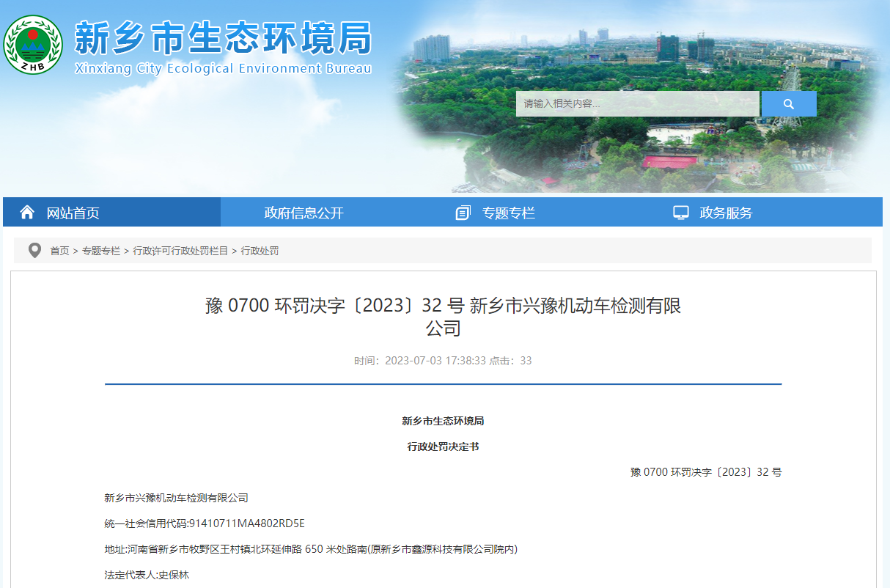
Task: Click the 新乡市生态环境局 site title
Action: (224, 38)
